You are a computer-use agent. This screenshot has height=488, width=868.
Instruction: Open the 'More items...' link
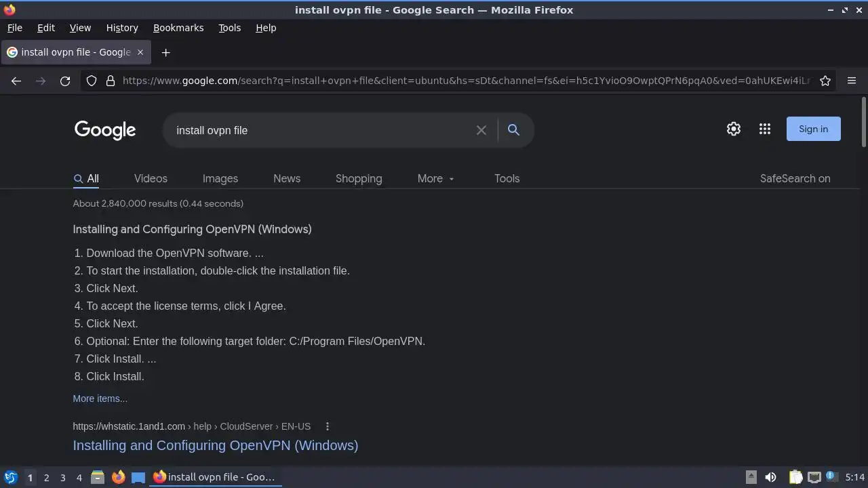[x=100, y=399]
